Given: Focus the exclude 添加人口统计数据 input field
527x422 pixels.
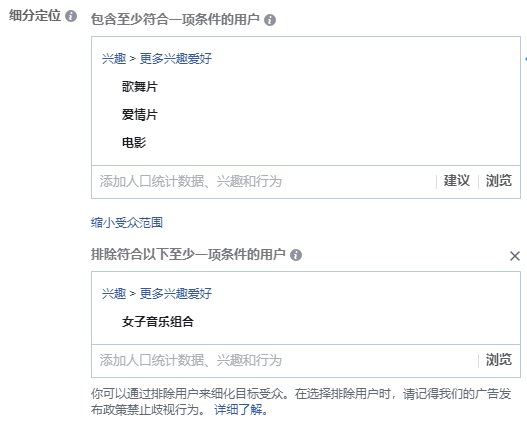Looking at the screenshot, I should pyautogui.click(x=284, y=361).
